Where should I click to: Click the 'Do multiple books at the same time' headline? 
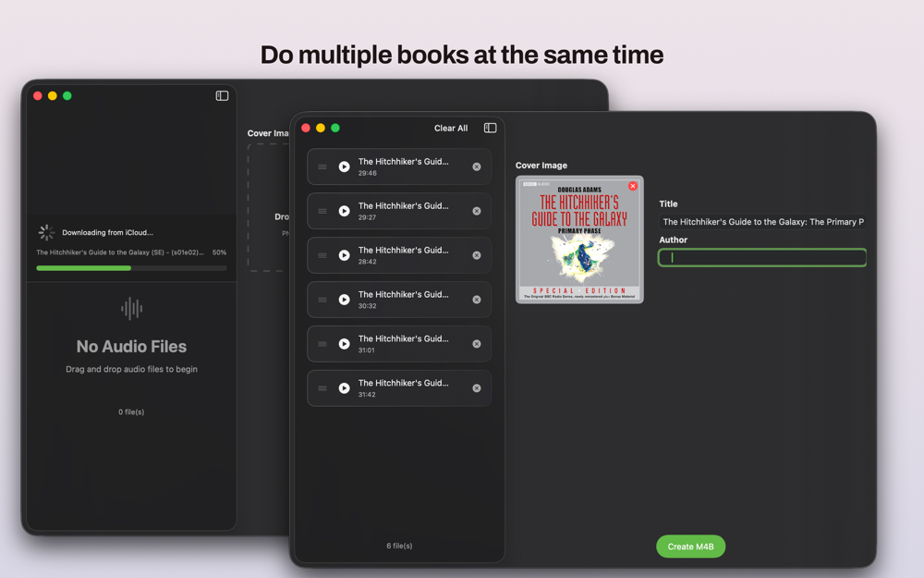(462, 55)
